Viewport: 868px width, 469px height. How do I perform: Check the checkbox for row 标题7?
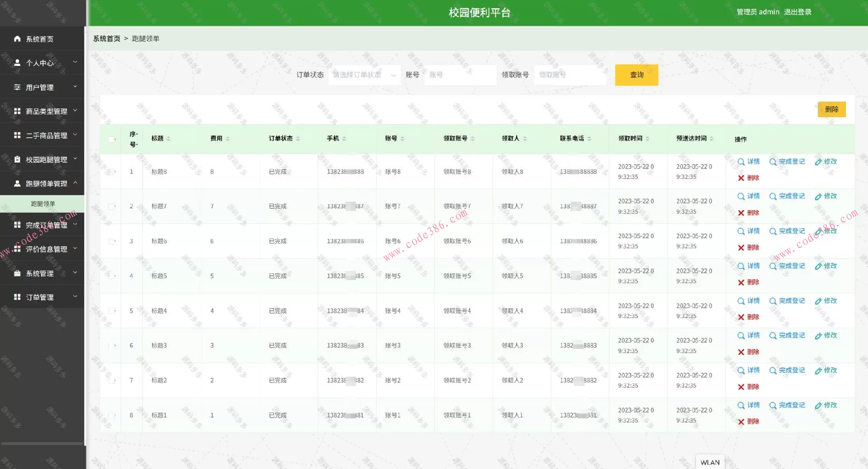tap(112, 206)
